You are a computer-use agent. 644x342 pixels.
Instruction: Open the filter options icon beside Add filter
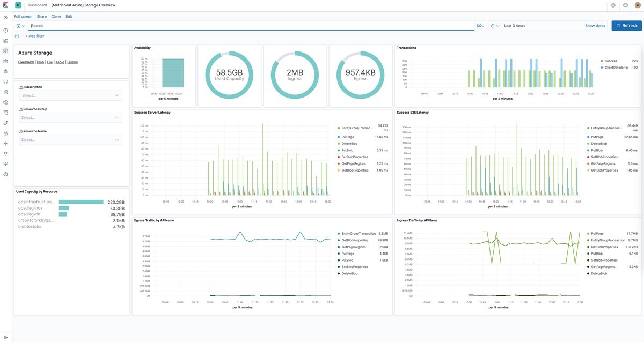17,36
